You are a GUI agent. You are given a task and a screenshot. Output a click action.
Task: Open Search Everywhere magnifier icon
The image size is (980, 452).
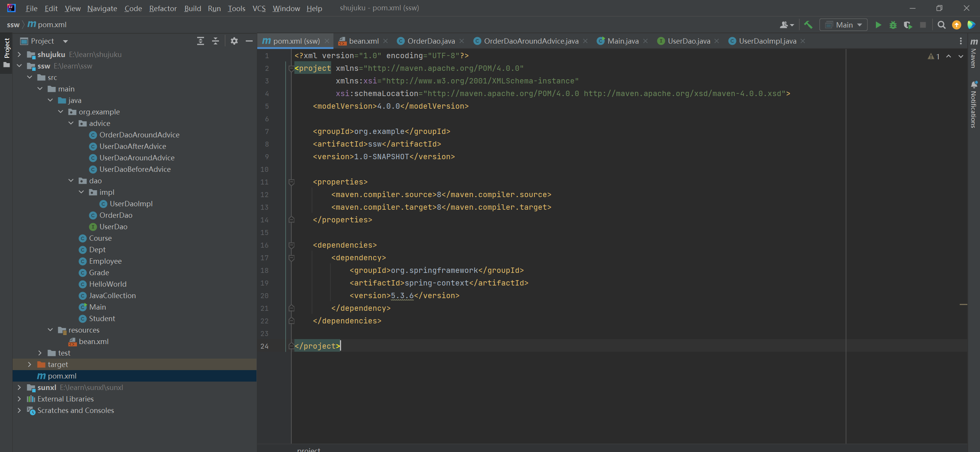pyautogui.click(x=941, y=25)
